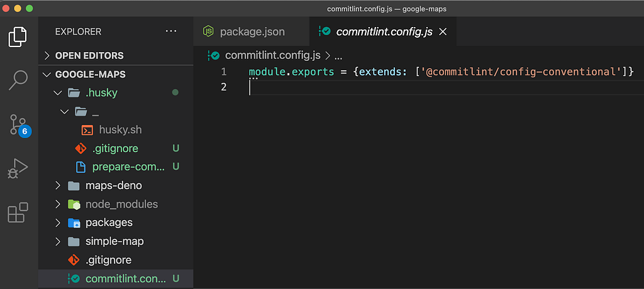The height and width of the screenshot is (289, 644).
Task: Click commitlint.config.js in the breadcrumb
Action: 273,55
